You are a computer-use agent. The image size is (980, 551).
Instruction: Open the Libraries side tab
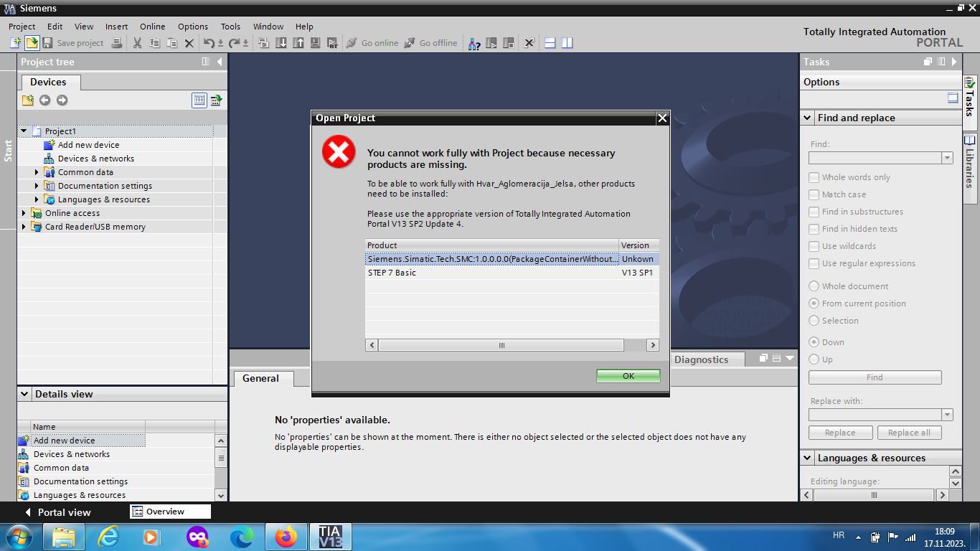coord(970,169)
